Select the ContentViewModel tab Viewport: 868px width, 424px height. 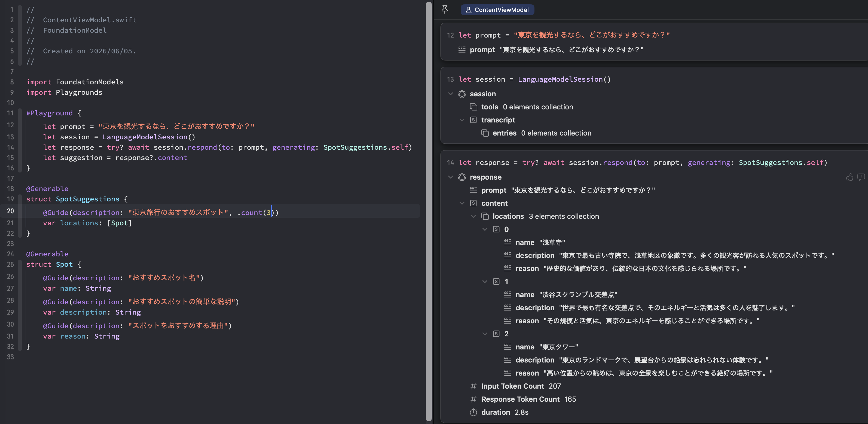[x=497, y=10]
